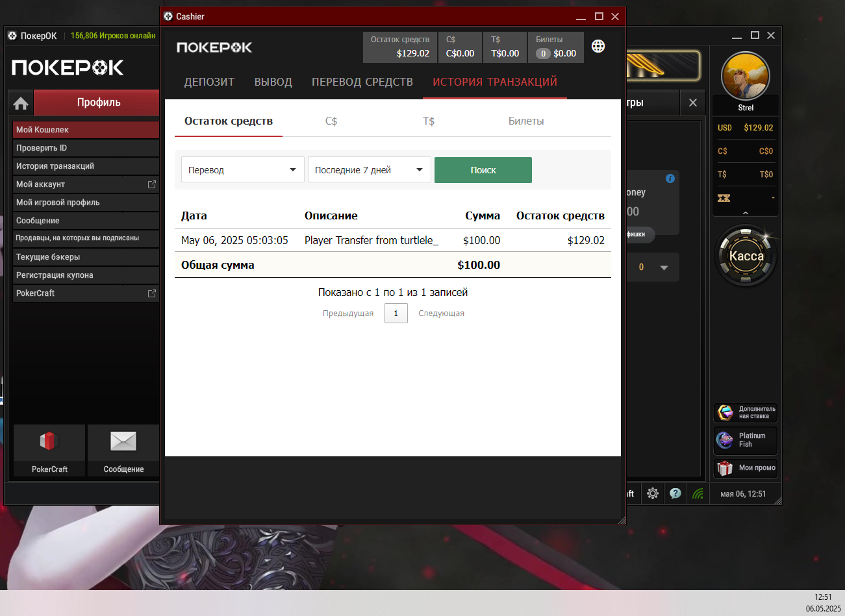
Task: Open Текущие бэкеры menu item
Action: pos(86,257)
